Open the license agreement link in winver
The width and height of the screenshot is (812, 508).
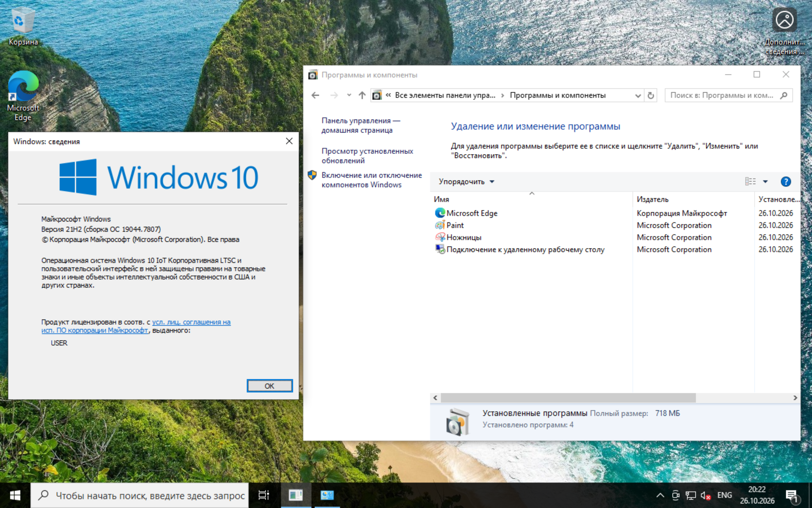point(136,326)
